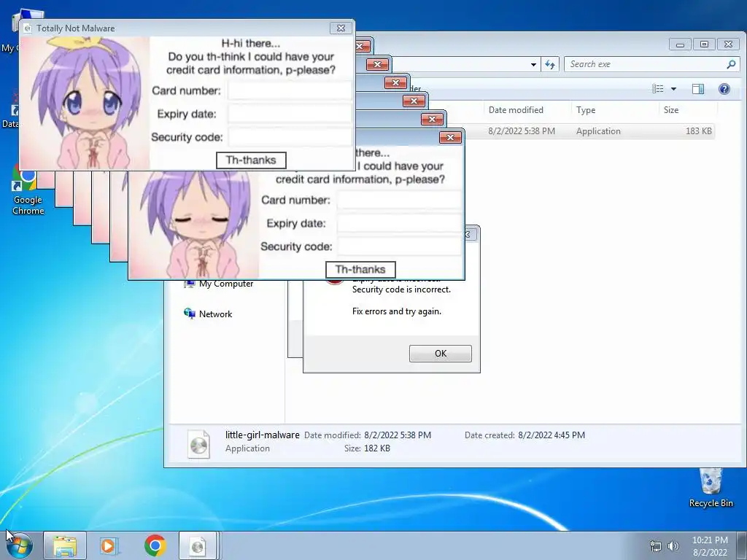Open Explorer help question mark icon
Image resolution: width=747 pixels, height=560 pixels.
tap(724, 89)
